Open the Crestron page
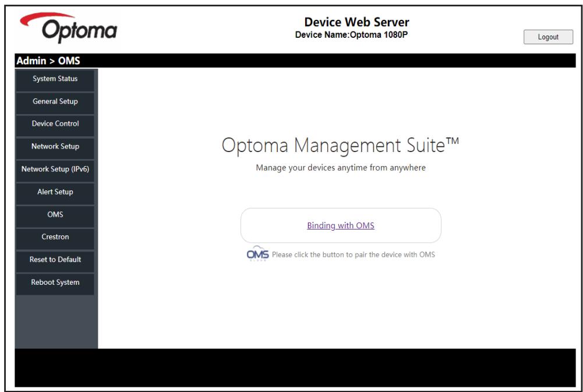The width and height of the screenshot is (583, 392). point(55,238)
